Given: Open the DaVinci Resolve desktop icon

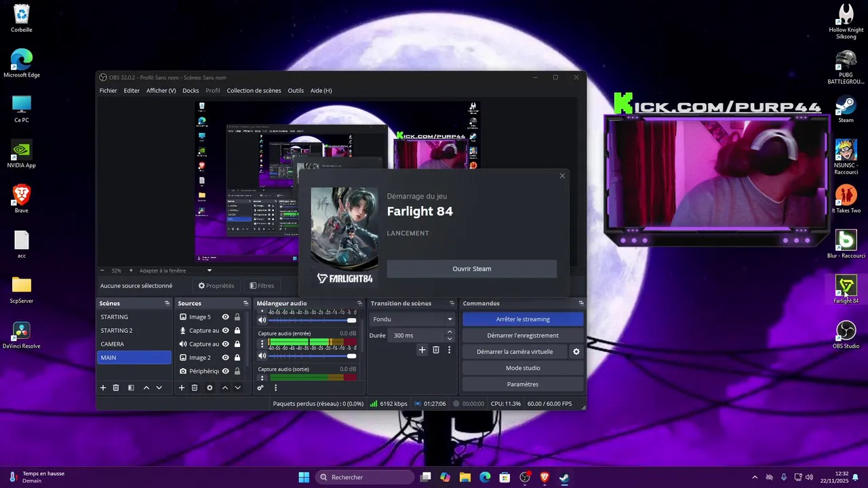Looking at the screenshot, I should [22, 335].
